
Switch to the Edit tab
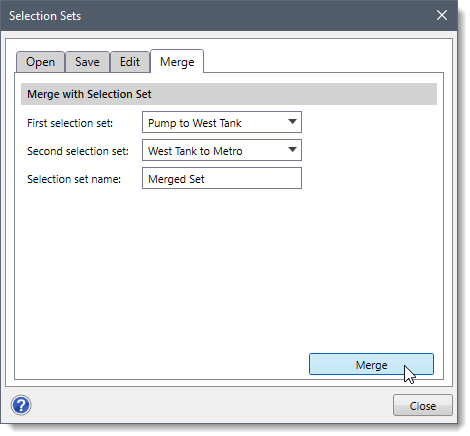coord(130,62)
